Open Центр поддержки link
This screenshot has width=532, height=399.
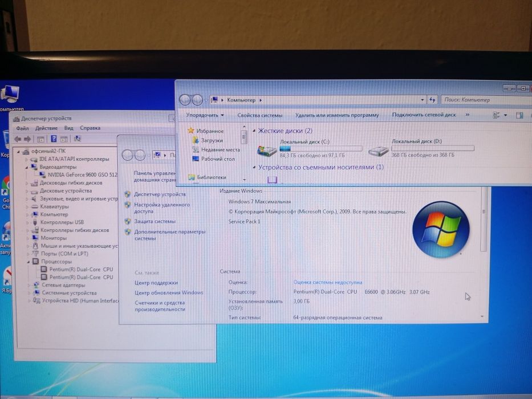[156, 283]
